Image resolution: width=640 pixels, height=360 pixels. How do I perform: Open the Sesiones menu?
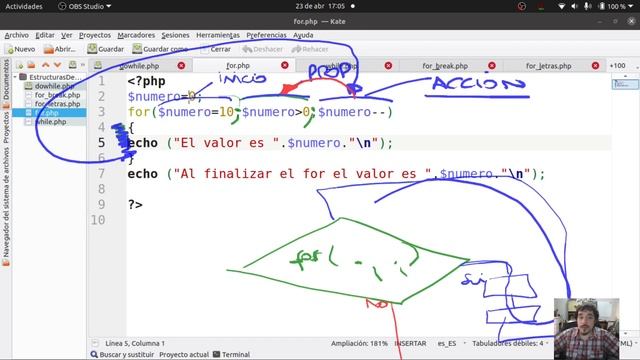[x=175, y=35]
